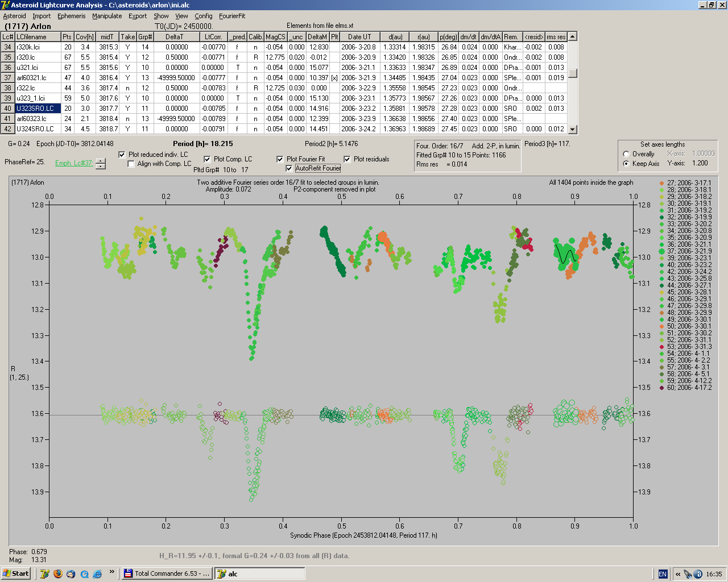Click the Period [h]= 18.215 value
Viewport: 728px width, 582px height.
[x=203, y=144]
